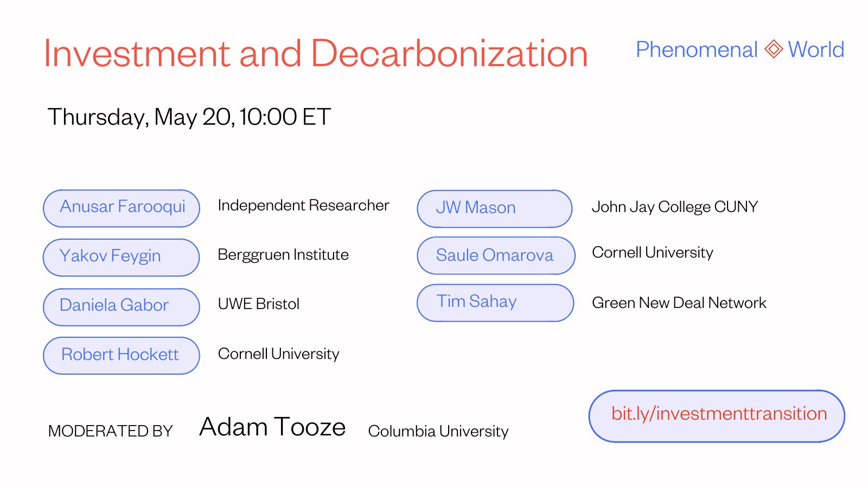Choose the Robert Hockett name pill
Screen dimensions: 868x488
pyautogui.click(x=122, y=356)
